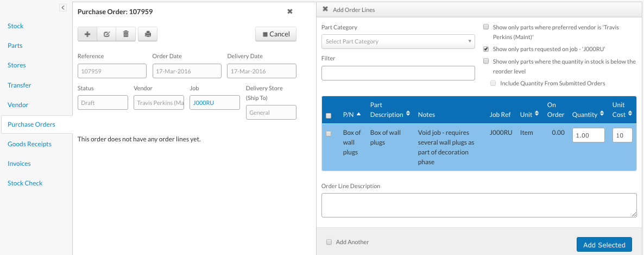This screenshot has width=644, height=255.
Task: Select the Box of wall plugs row checkbox
Action: [x=329, y=134]
